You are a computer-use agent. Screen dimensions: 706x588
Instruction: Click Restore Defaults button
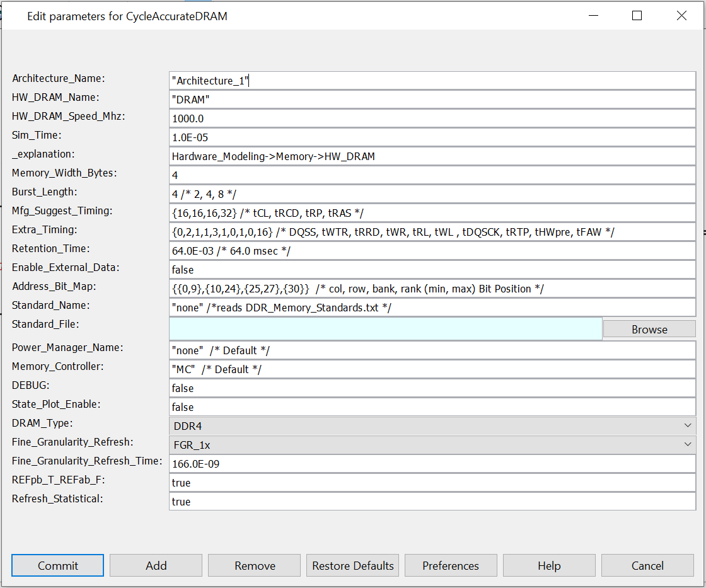352,565
